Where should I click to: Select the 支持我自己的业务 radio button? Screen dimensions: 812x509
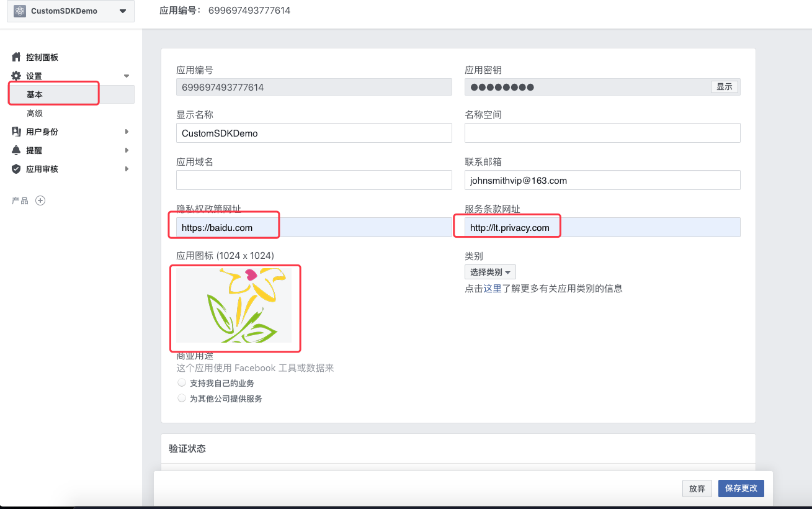pyautogui.click(x=181, y=384)
